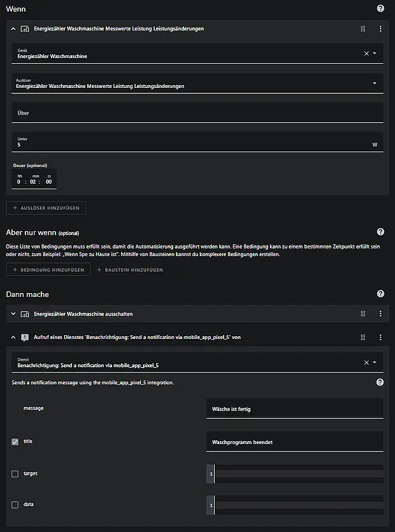Click the notification service message icon
The height and width of the screenshot is (532, 395).
[25, 338]
